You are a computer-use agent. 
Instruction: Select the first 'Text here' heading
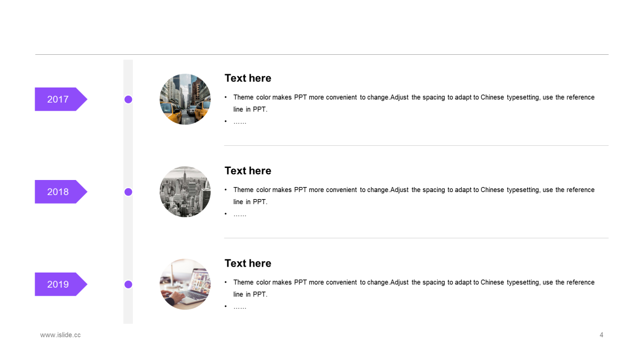pyautogui.click(x=248, y=78)
